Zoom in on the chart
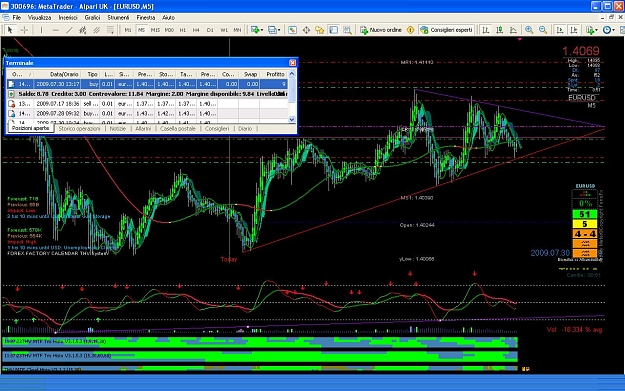 click(x=529, y=30)
